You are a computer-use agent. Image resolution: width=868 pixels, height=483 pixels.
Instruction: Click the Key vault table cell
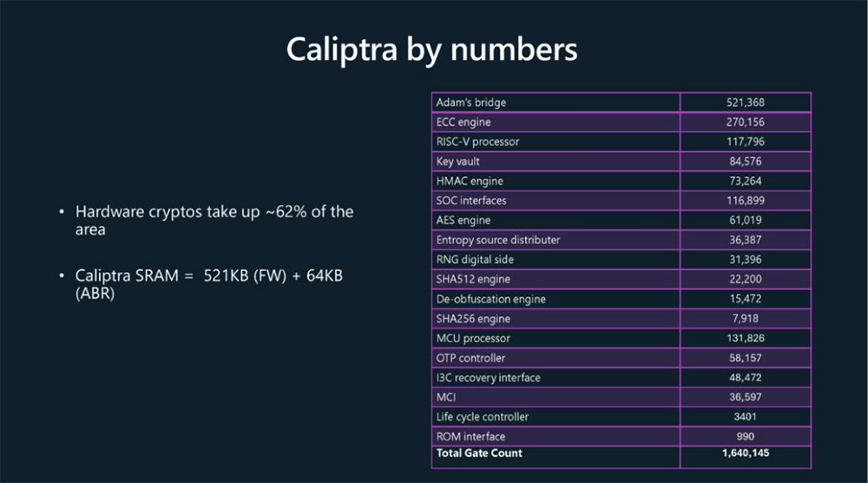[457, 162]
